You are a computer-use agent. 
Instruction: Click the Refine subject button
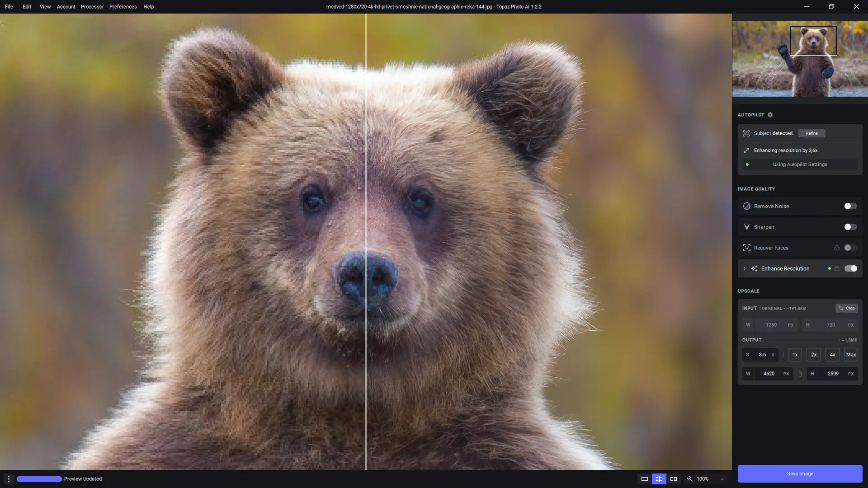pyautogui.click(x=811, y=133)
